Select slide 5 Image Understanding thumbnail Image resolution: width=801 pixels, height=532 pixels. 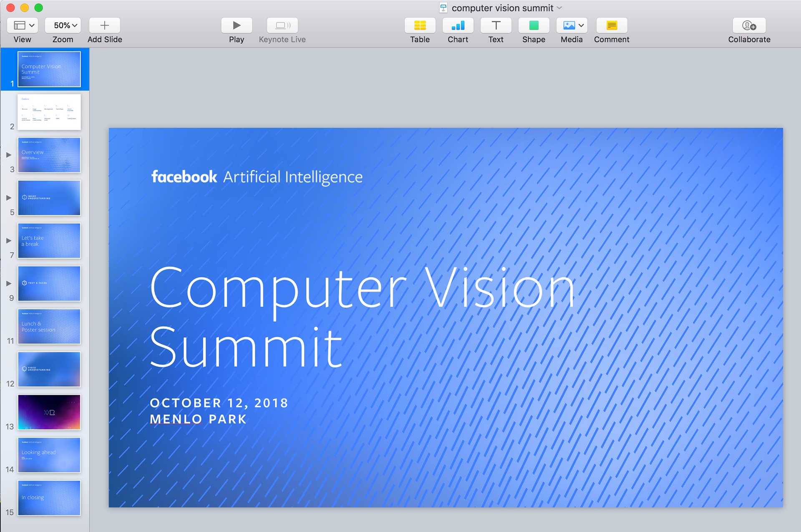coord(49,198)
